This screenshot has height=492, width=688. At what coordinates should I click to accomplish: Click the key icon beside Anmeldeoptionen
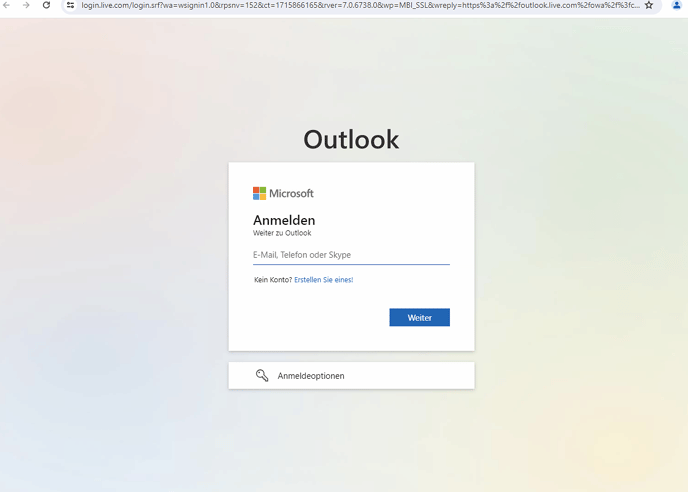[262, 375]
